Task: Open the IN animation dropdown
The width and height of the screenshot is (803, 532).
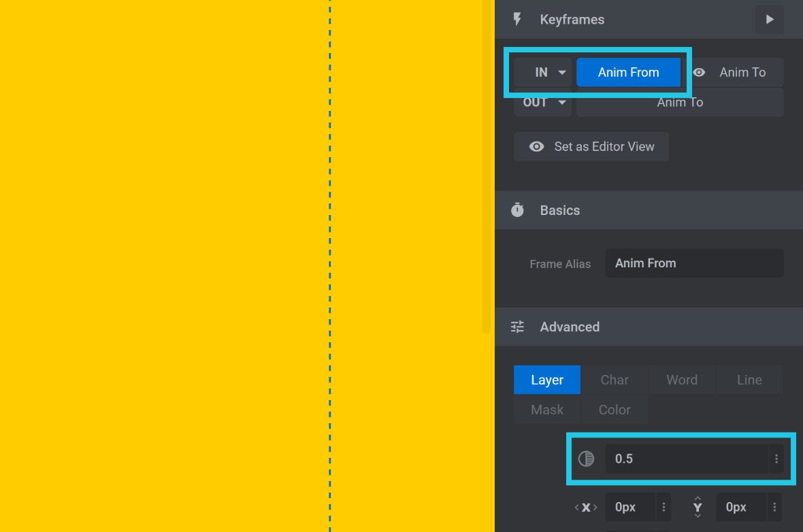Action: (543, 72)
